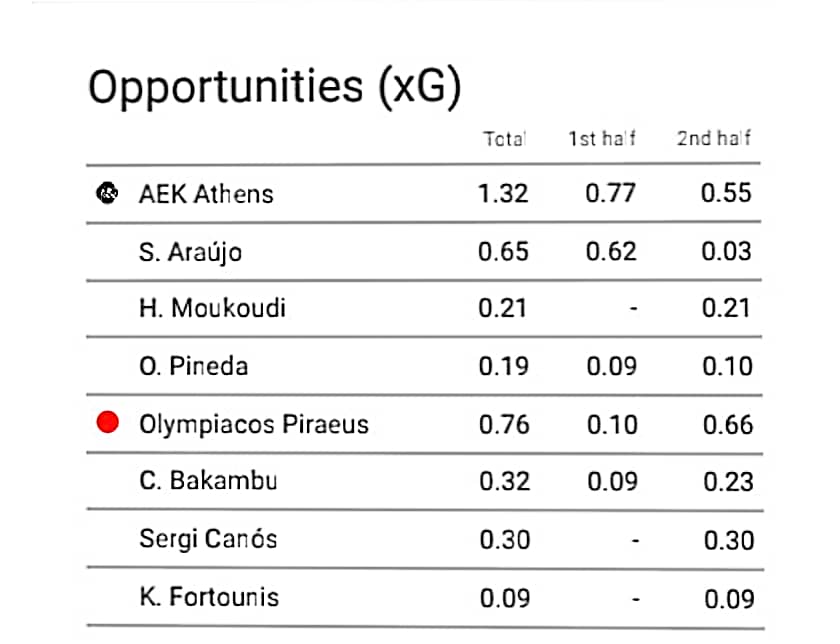This screenshot has height=644, width=840.
Task: Open player Sergi Canós
Action: coord(208,539)
